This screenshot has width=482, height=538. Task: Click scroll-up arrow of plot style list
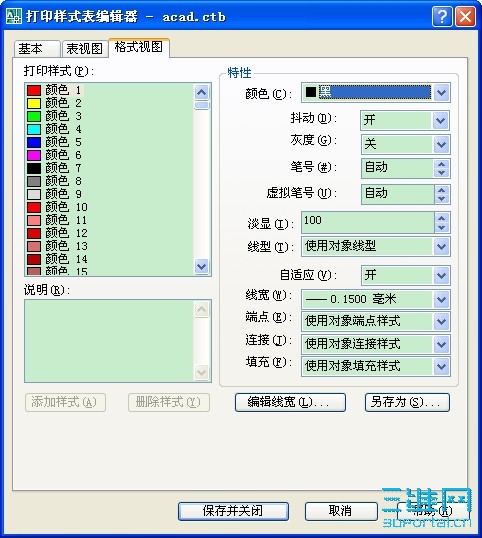pyautogui.click(x=202, y=92)
